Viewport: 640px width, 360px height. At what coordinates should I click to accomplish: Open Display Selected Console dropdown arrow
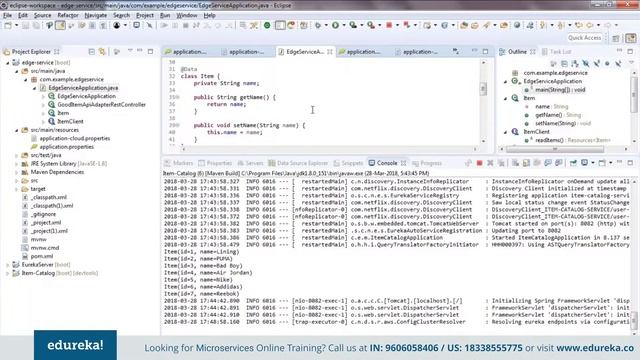pos(593,163)
